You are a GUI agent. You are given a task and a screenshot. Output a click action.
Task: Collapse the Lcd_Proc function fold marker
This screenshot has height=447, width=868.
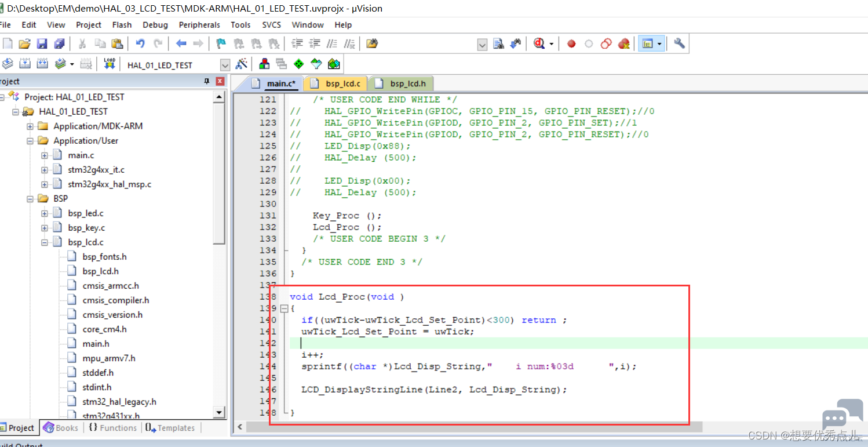[284, 308]
